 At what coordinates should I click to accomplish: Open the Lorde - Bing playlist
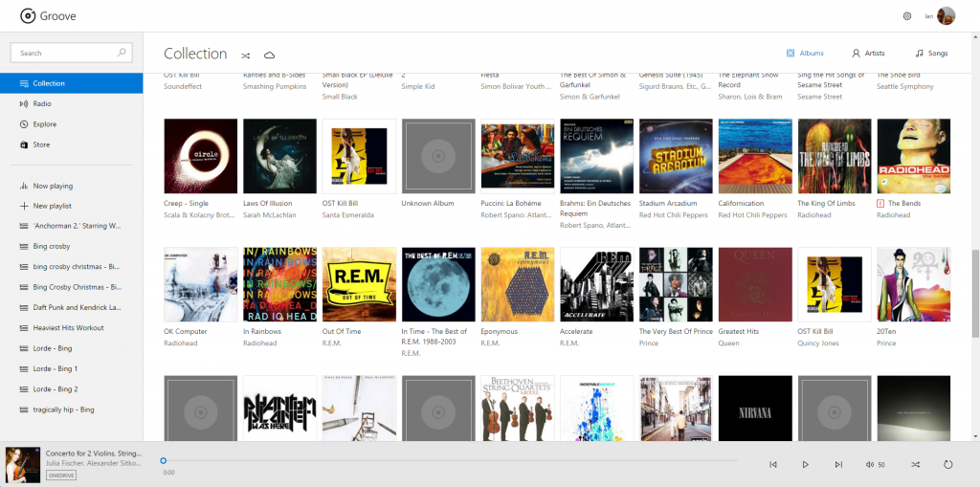pos(71,348)
